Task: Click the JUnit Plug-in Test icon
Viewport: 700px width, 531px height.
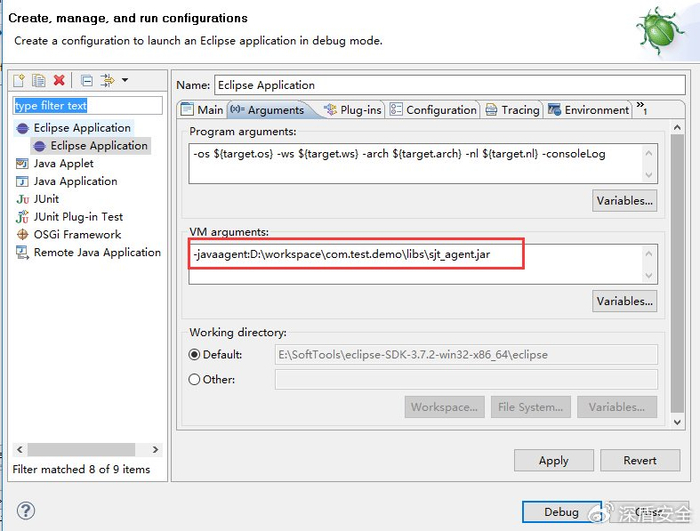Action: pyautogui.click(x=22, y=217)
